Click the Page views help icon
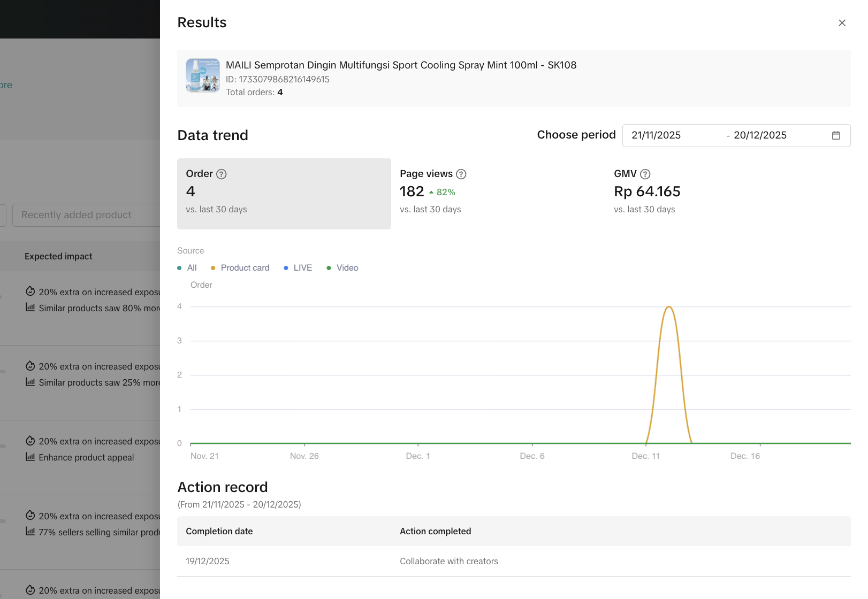 tap(461, 174)
